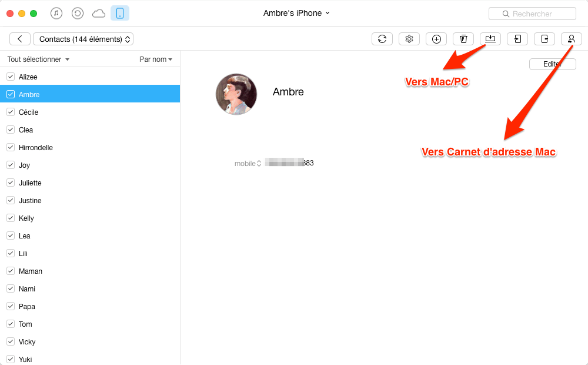Screen dimensions: 588x365
Task: Toggle the Lea checkbox
Action: 11,235
